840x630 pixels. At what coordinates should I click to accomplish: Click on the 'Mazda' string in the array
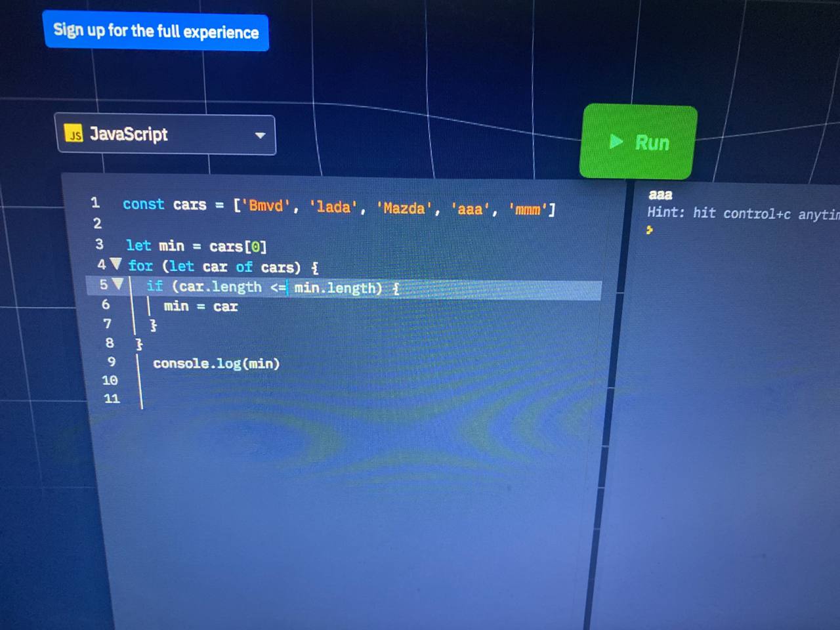click(x=404, y=208)
